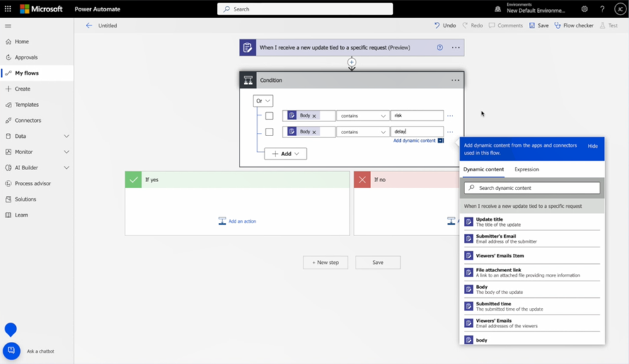Viewport: 629px width, 364px height.
Task: Open the app launcher waffle icon
Action: click(x=8, y=9)
